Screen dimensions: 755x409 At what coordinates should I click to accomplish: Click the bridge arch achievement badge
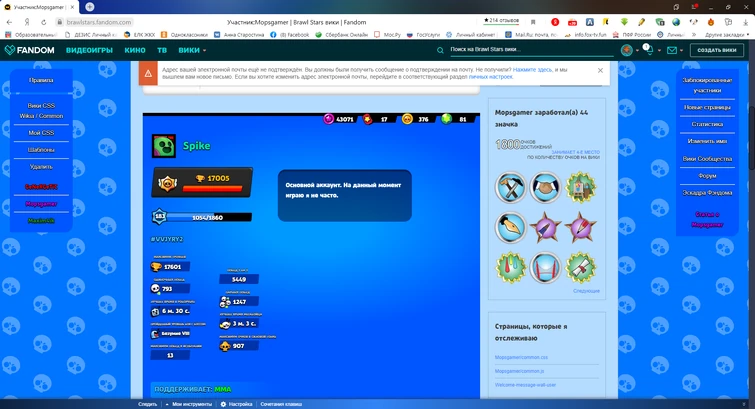(x=546, y=267)
